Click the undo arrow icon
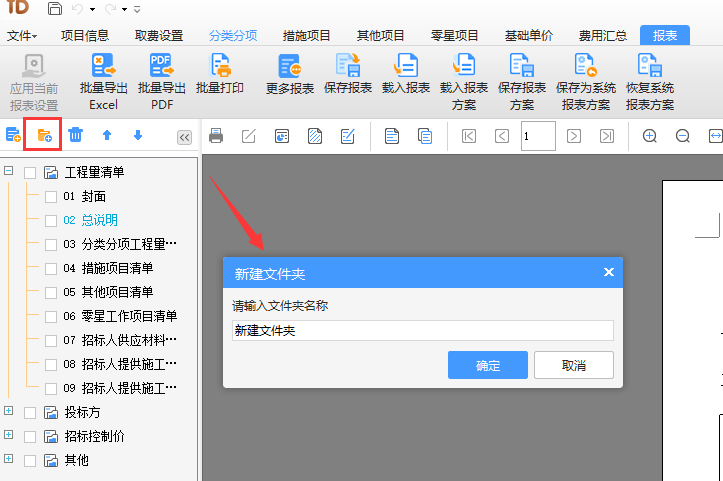This screenshot has height=481, width=723. [77, 9]
